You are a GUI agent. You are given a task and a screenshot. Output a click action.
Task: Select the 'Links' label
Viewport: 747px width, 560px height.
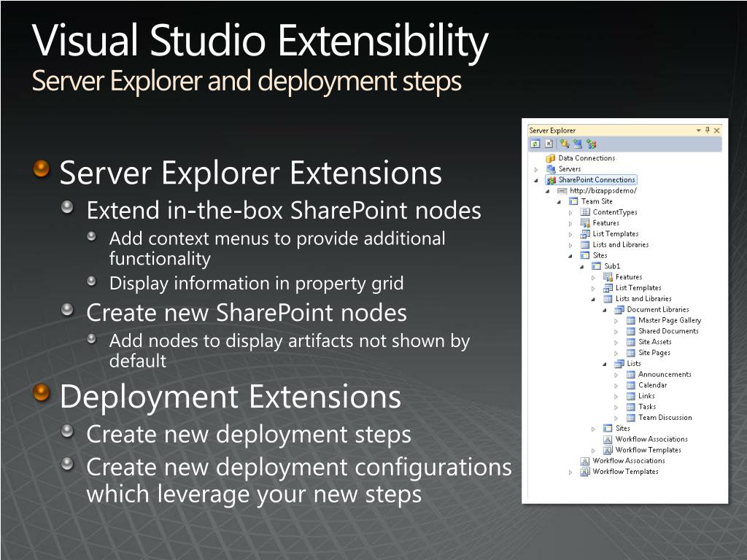tap(646, 396)
